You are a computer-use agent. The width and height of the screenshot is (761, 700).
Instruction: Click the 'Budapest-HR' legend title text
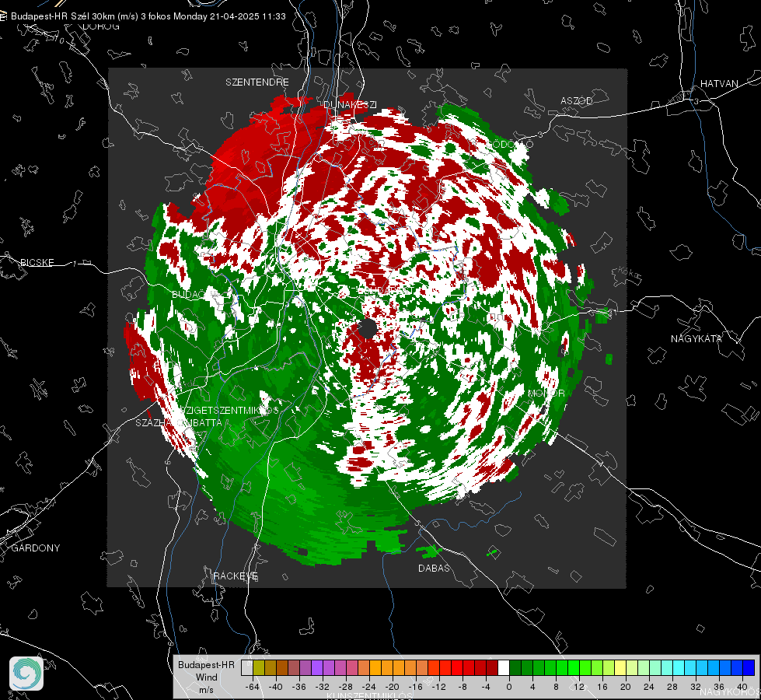coord(206,665)
